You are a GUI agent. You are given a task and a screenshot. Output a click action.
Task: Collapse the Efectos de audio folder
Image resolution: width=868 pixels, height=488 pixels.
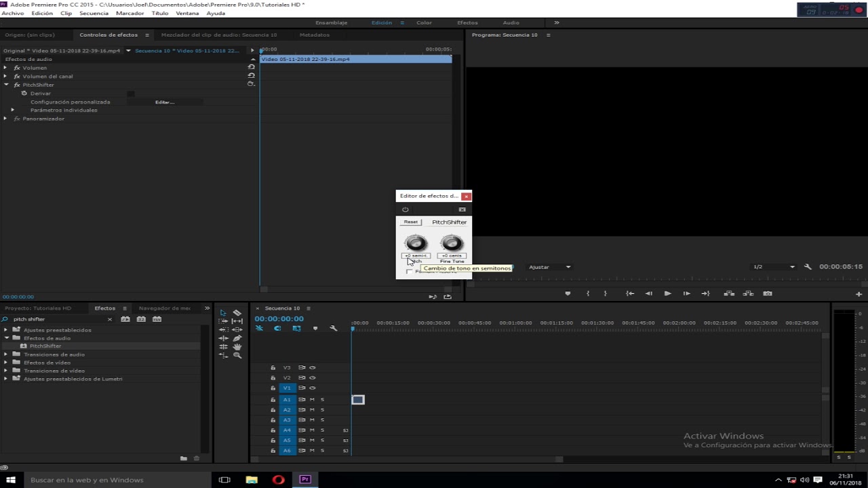click(x=7, y=338)
